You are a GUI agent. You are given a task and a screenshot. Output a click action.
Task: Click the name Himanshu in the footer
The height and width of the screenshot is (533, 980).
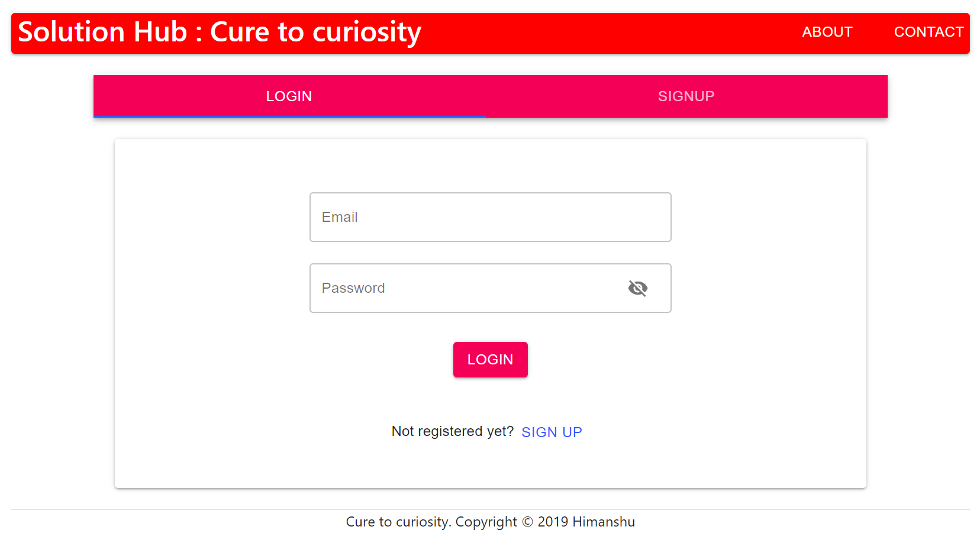(x=603, y=522)
